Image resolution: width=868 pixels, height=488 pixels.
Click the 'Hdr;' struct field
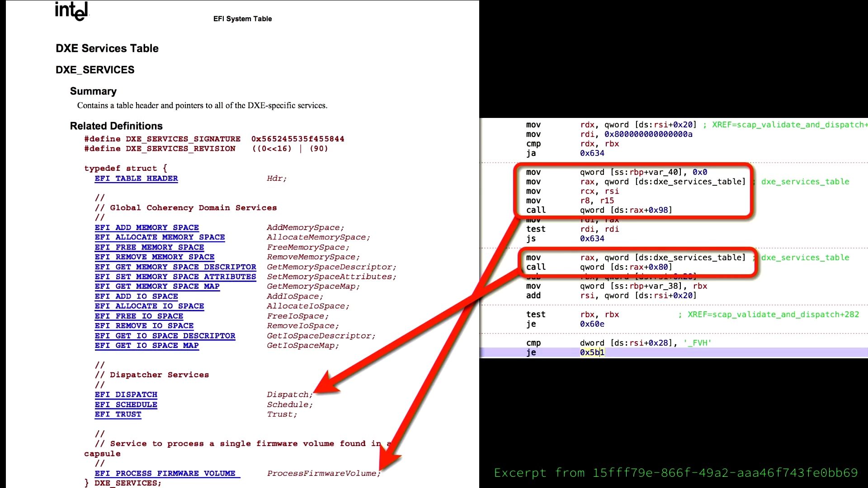(277, 178)
